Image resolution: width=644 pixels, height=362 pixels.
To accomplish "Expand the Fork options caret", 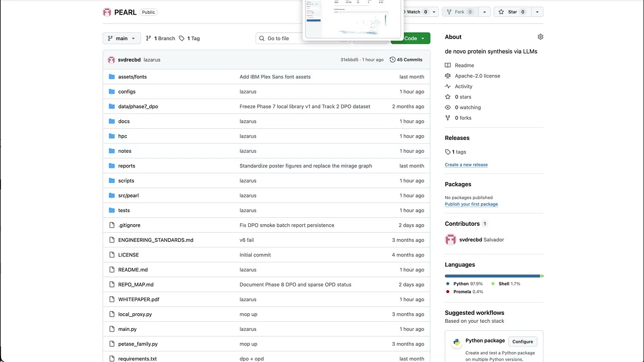I will click(485, 12).
